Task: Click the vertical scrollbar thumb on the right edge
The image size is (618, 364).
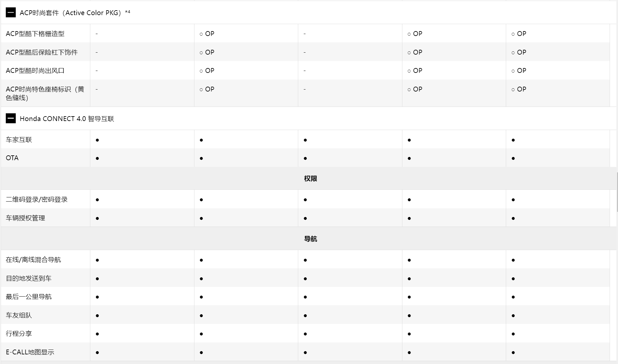Action: (617, 192)
